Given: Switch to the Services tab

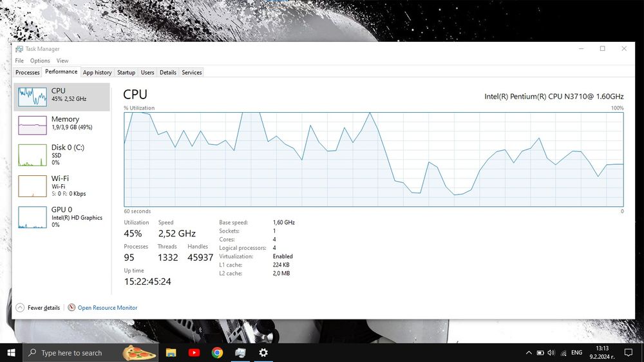Looking at the screenshot, I should click(192, 72).
